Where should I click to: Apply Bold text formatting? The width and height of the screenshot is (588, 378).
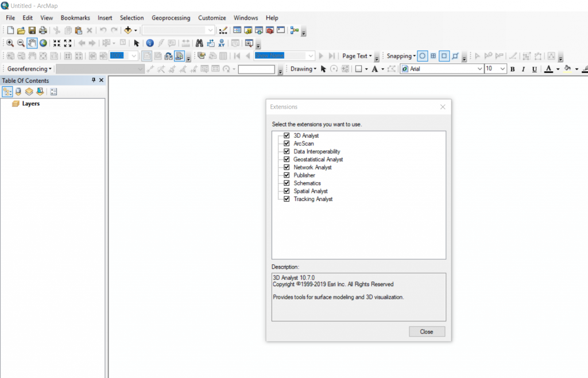pyautogui.click(x=513, y=69)
